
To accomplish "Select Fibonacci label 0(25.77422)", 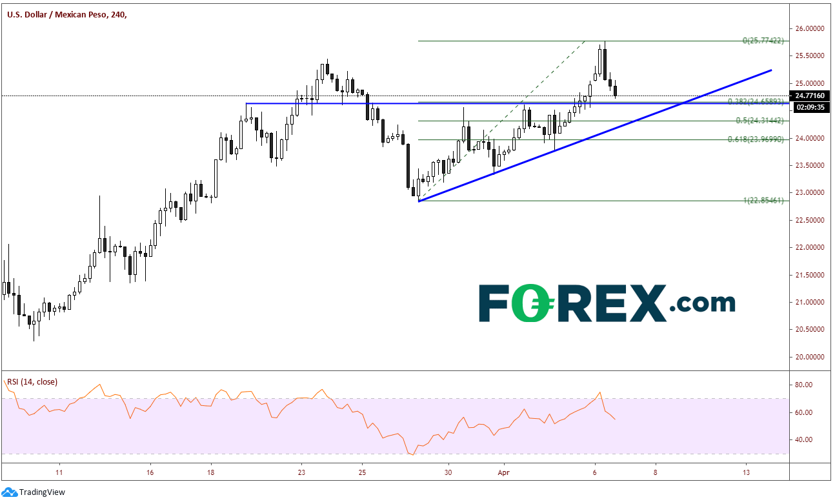I will pos(763,41).
